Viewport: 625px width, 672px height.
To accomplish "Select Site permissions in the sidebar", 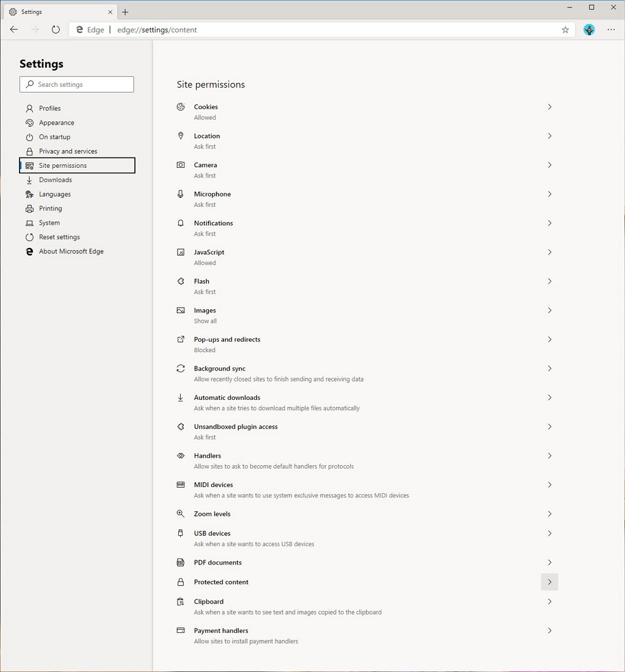I will point(77,165).
